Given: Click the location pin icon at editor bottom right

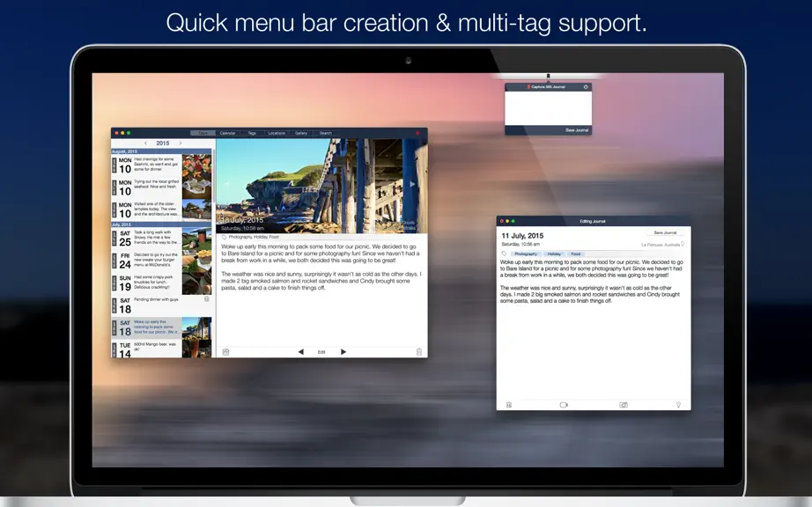Looking at the screenshot, I should (678, 405).
